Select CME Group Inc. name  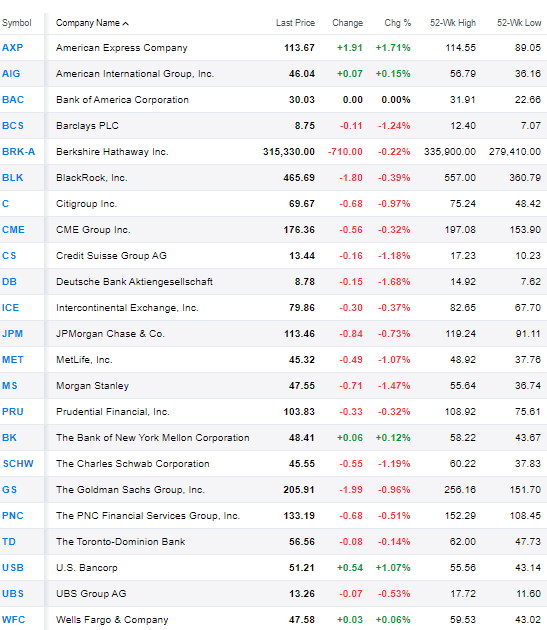click(93, 230)
